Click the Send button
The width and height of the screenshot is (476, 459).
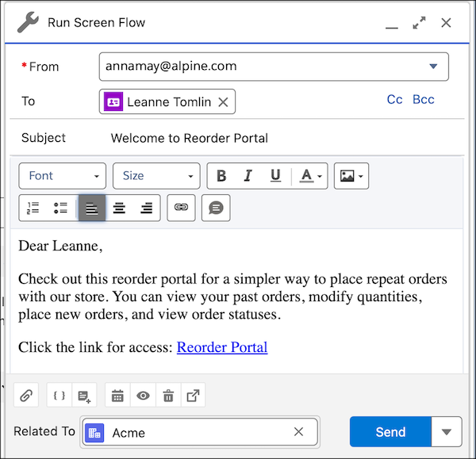(x=390, y=431)
